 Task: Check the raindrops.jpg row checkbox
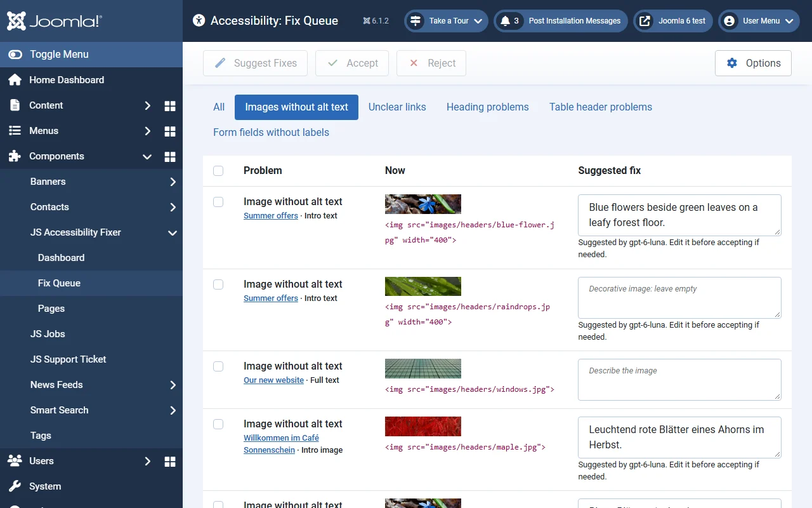[x=218, y=284]
